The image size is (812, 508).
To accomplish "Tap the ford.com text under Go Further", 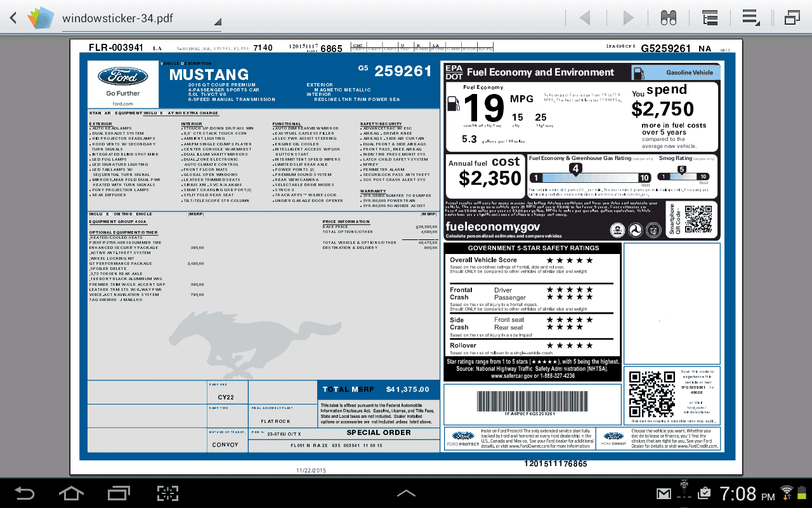I will click(x=123, y=104).
